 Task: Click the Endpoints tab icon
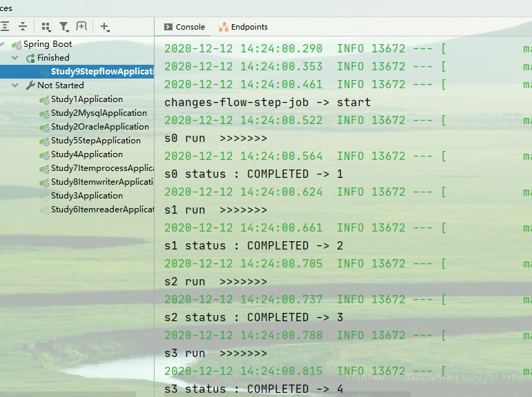click(224, 27)
